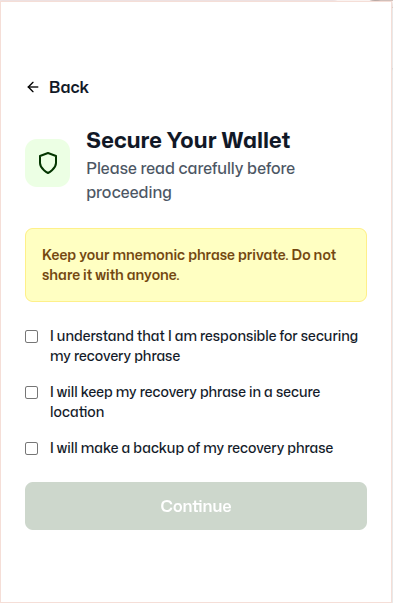Click the 'Keep your mnemonic phrase private' text

point(165,255)
